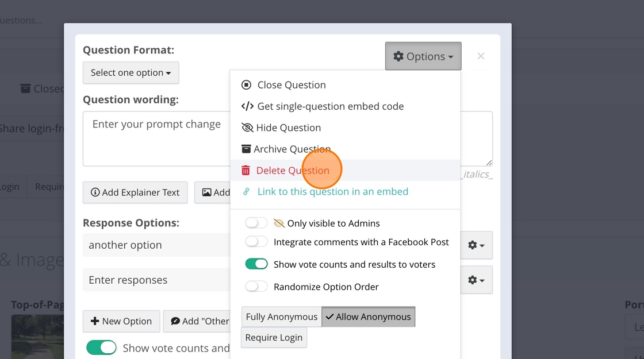Select Archive Question from the menu

click(292, 149)
